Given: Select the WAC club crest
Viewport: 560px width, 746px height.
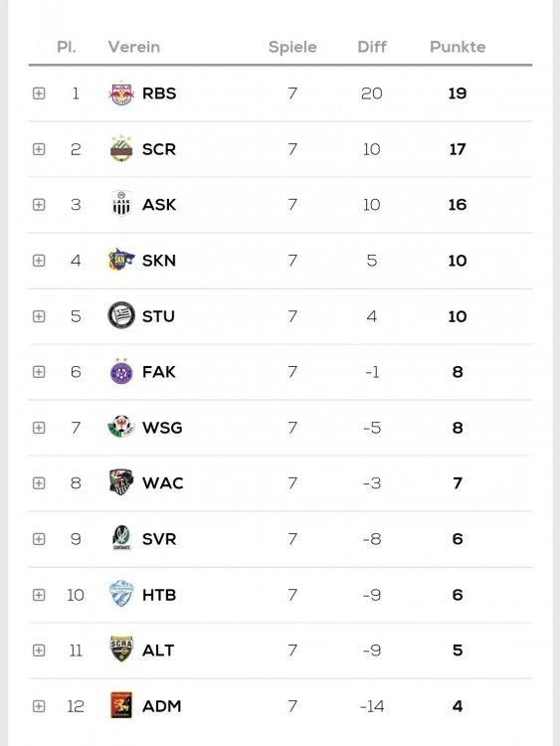Looking at the screenshot, I should click(x=121, y=482).
